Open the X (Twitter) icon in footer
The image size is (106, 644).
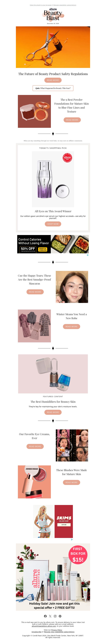click(50, 616)
